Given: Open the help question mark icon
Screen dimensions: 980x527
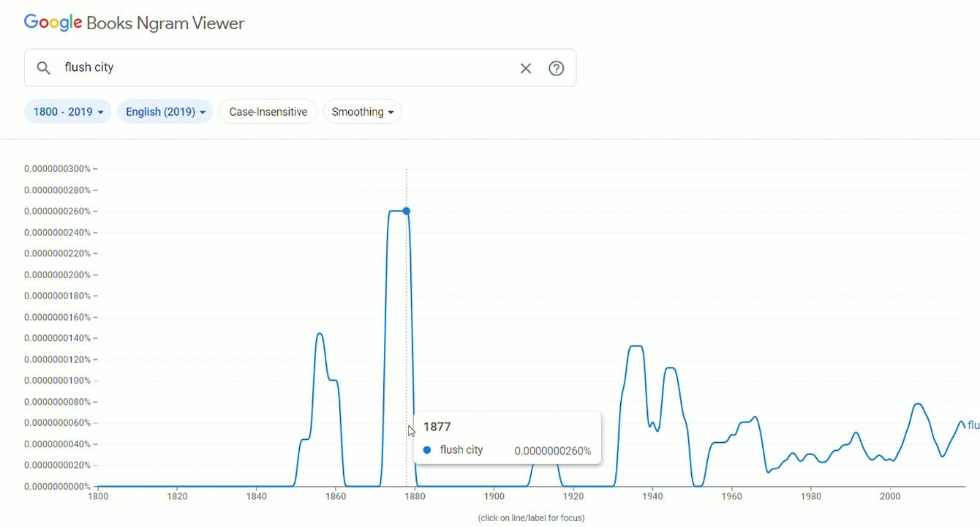Looking at the screenshot, I should [x=557, y=68].
